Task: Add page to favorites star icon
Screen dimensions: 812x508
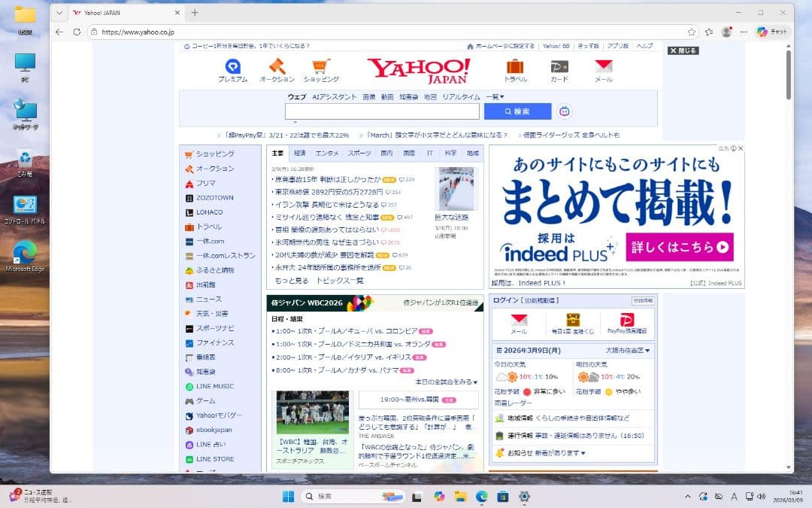Action: point(692,32)
